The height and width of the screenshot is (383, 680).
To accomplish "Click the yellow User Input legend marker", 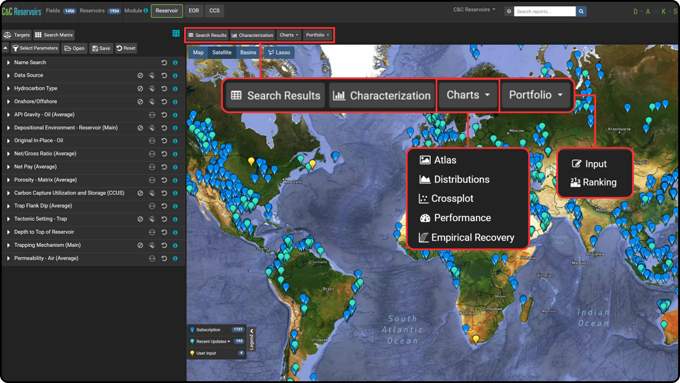I will [192, 354].
